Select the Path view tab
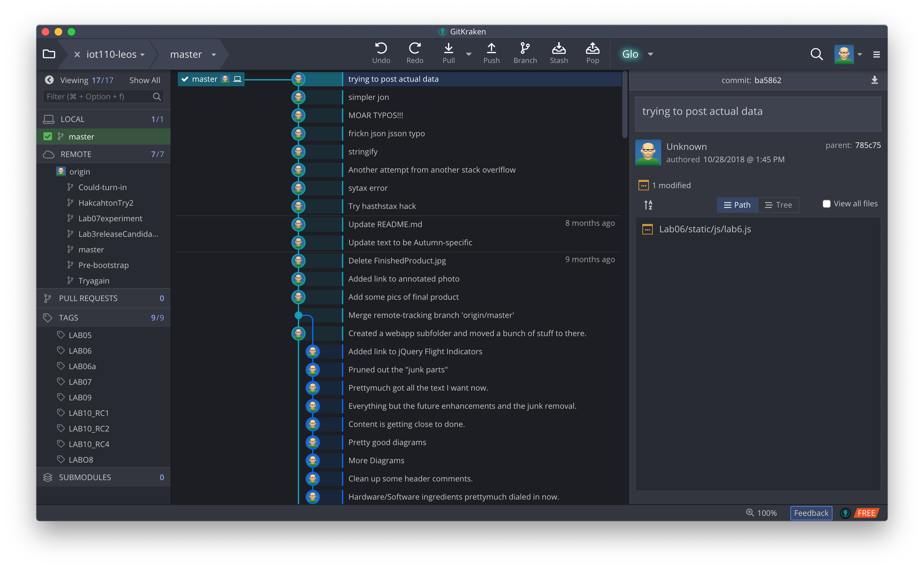Screen dimensions: 924x569 pos(737,205)
